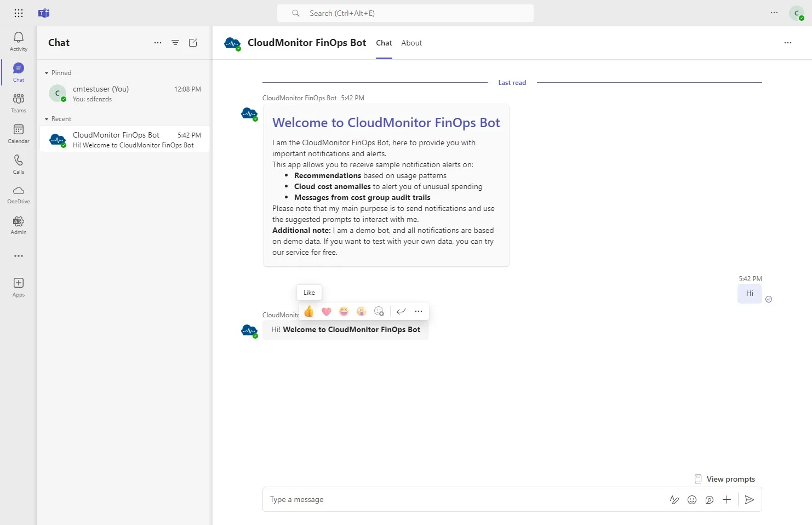Show more apps ellipsis in sidebar
812x525 pixels.
coord(19,256)
